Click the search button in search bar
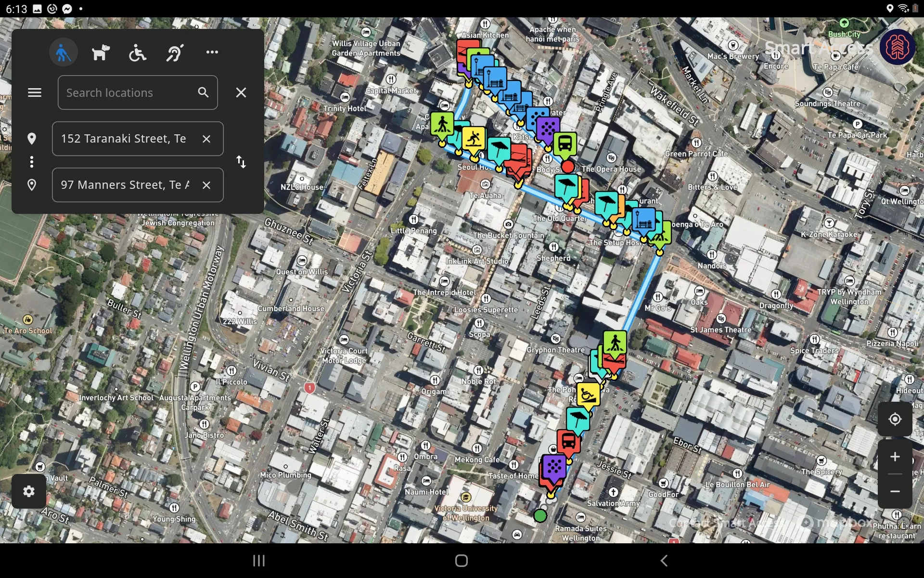This screenshot has width=924, height=578. [203, 92]
